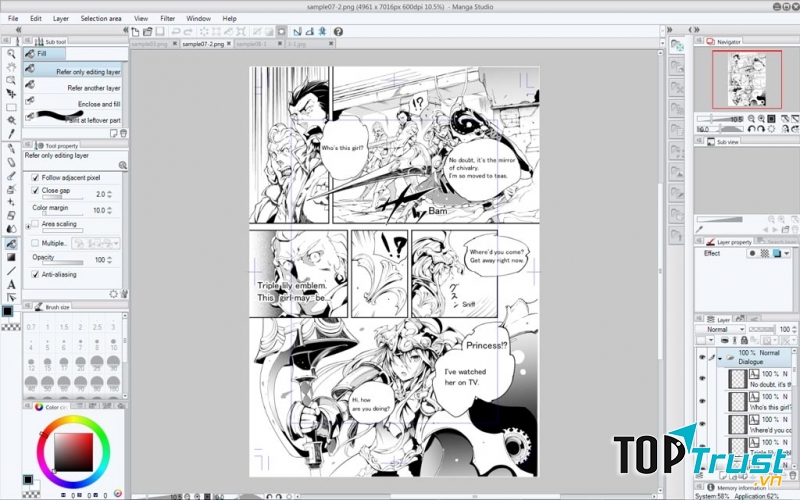
Task: Close the sample07-2.png tab
Action: 229,44
